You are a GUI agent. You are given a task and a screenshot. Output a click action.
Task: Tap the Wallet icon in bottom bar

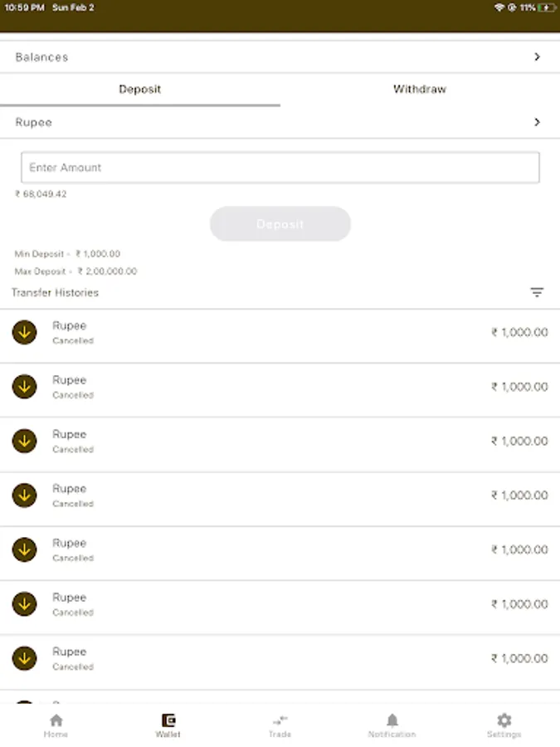(x=168, y=720)
